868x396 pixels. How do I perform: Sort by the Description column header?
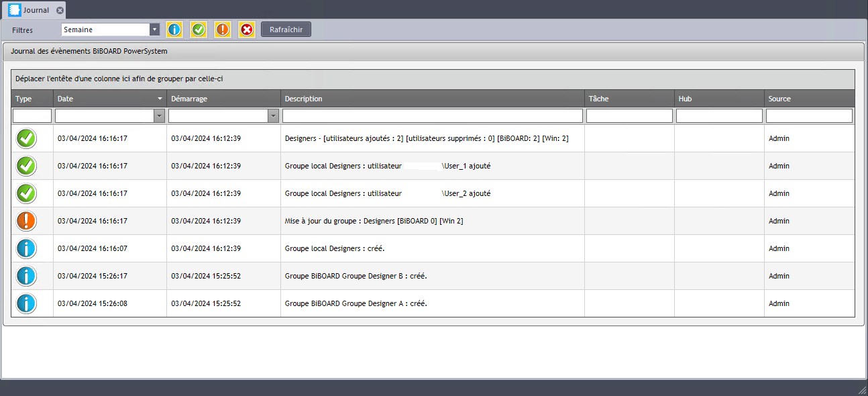[432, 99]
